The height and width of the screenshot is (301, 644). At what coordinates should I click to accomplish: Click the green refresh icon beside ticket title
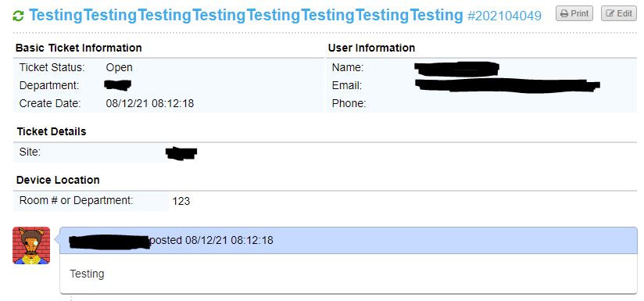coord(18,16)
